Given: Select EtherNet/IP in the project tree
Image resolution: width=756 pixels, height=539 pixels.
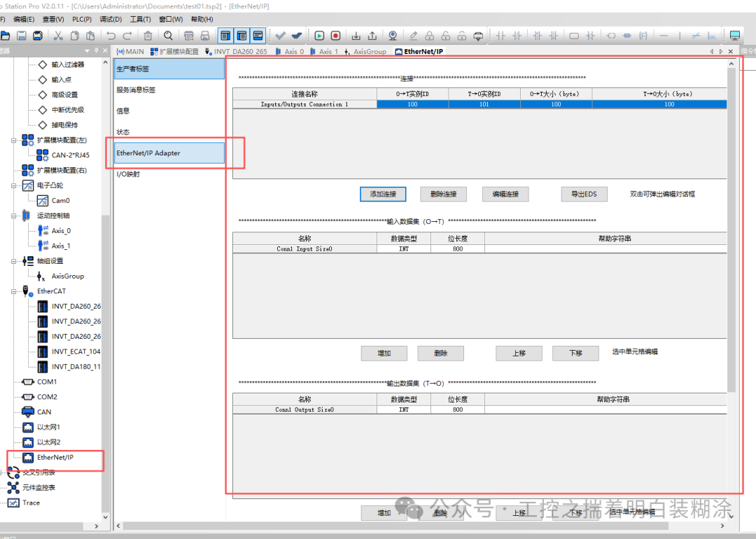Looking at the screenshot, I should tap(55, 458).
